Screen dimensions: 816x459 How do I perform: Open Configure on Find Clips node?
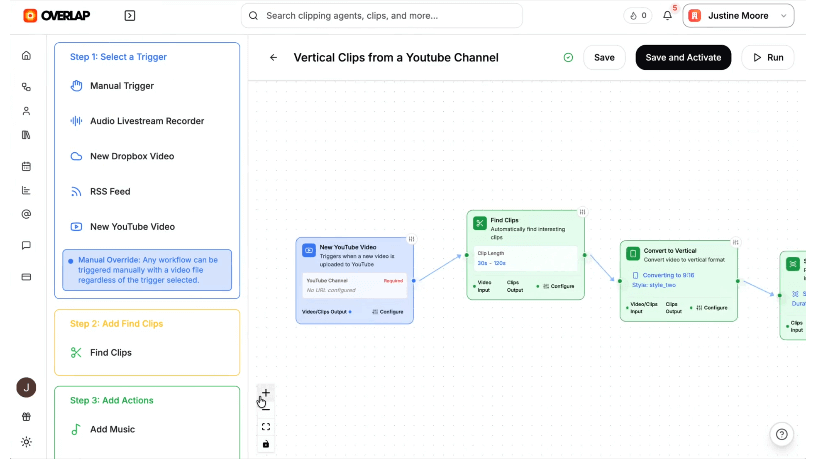[558, 286]
